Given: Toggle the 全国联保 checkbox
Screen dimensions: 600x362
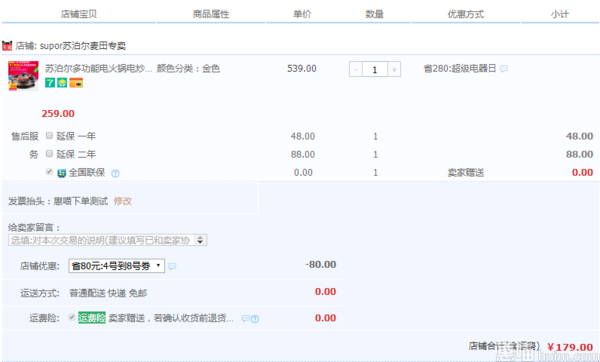Looking at the screenshot, I should point(49,171).
